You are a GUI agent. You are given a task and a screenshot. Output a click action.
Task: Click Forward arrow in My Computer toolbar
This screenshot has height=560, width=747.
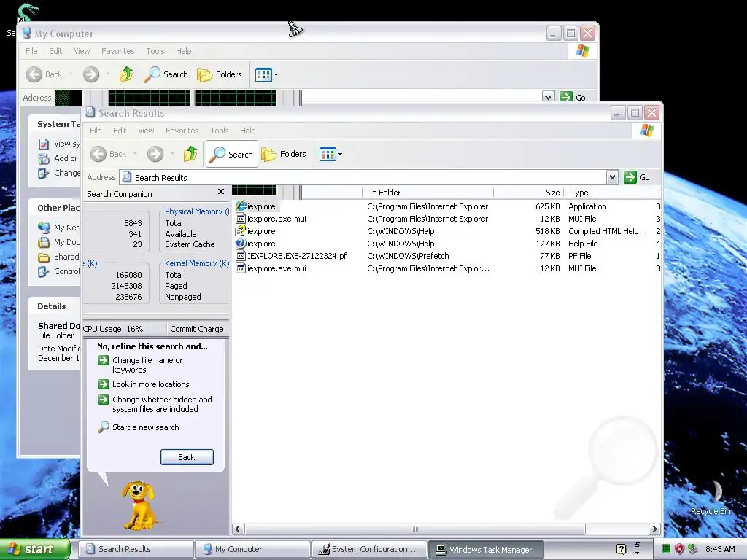click(x=91, y=74)
